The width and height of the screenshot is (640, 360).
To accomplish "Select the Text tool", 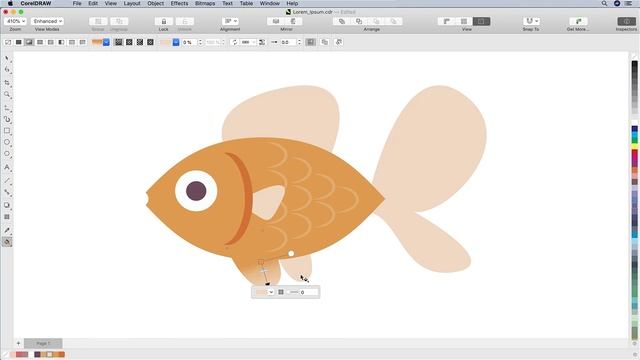I will coord(7,167).
